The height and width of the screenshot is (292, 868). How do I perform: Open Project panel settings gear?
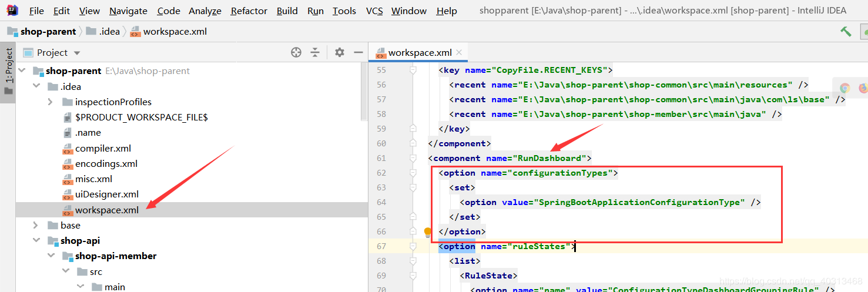339,52
